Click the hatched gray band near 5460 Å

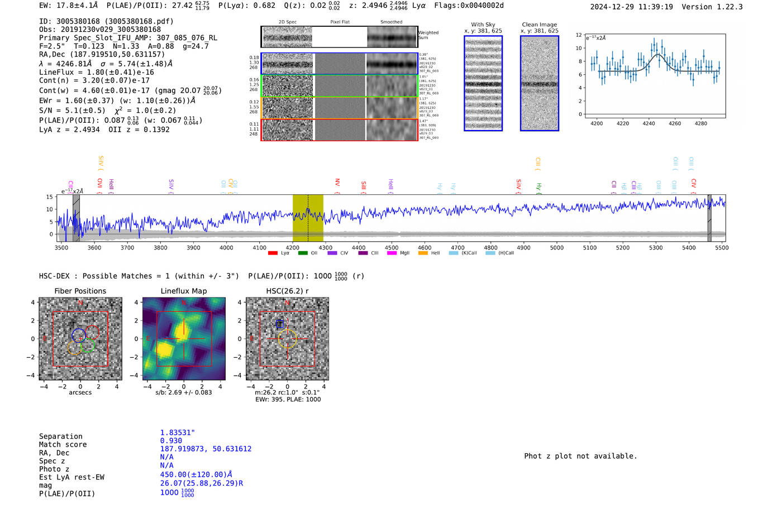(x=709, y=218)
